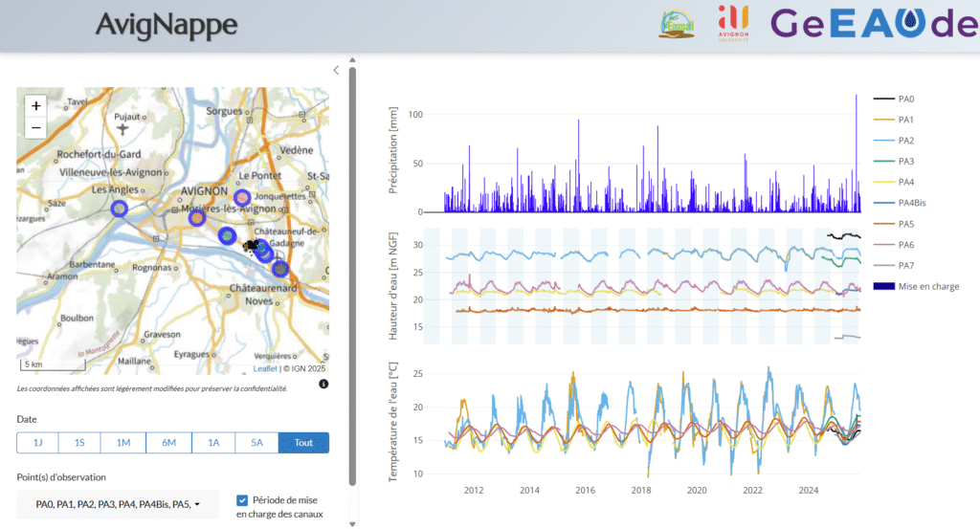
Task: Open the map info icon
Action: click(323, 384)
